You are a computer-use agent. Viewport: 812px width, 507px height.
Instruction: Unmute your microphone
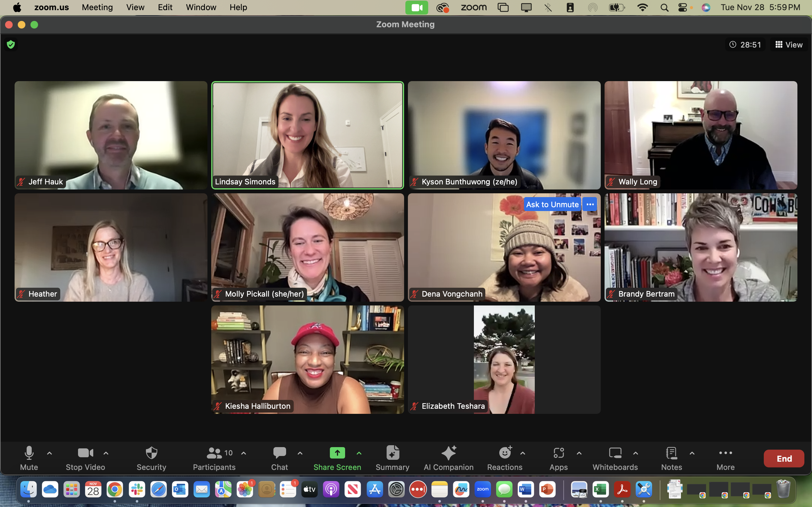pyautogui.click(x=29, y=459)
